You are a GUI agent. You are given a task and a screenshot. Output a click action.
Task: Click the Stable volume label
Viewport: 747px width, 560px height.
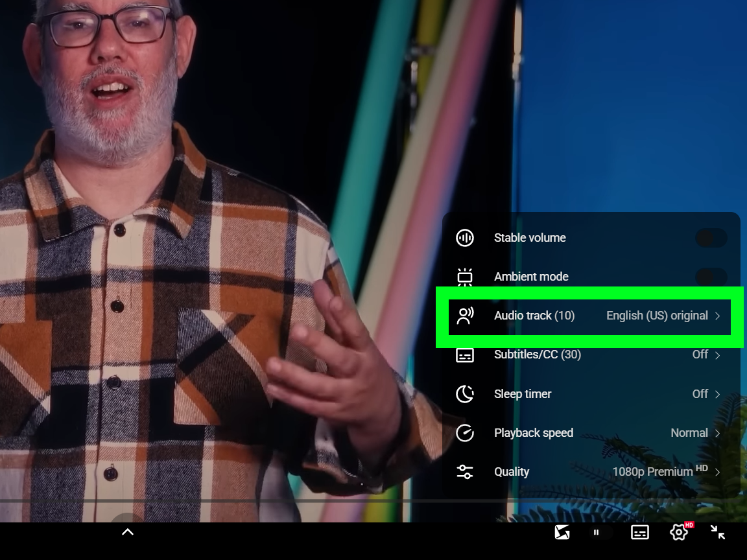coord(530,238)
